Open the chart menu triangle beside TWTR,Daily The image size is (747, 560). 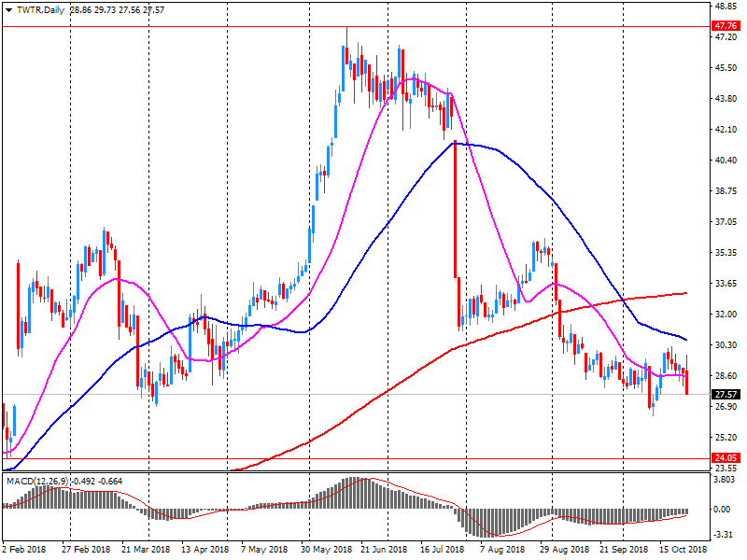coord(9,10)
